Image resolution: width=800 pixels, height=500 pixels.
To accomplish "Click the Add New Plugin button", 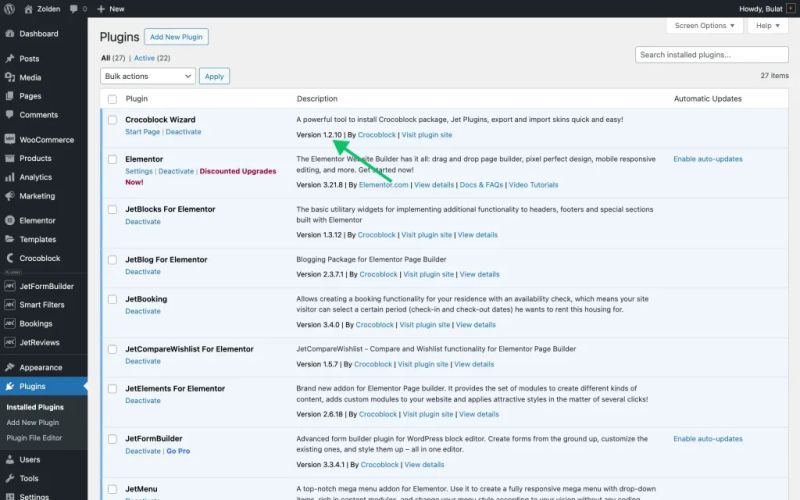I will 176,37.
